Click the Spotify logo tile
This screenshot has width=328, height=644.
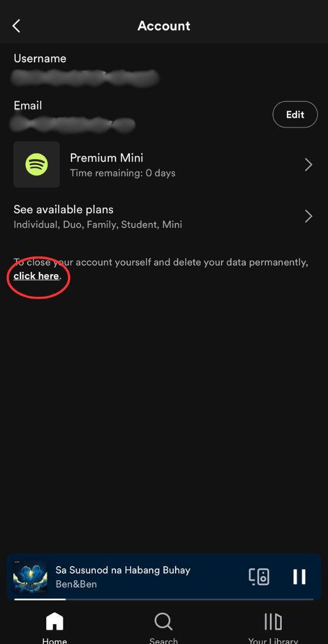point(36,165)
